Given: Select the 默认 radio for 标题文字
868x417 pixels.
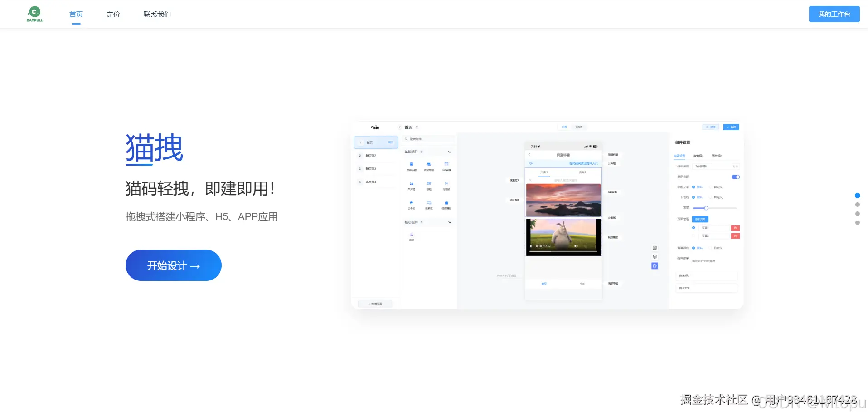Looking at the screenshot, I should 693,187.
